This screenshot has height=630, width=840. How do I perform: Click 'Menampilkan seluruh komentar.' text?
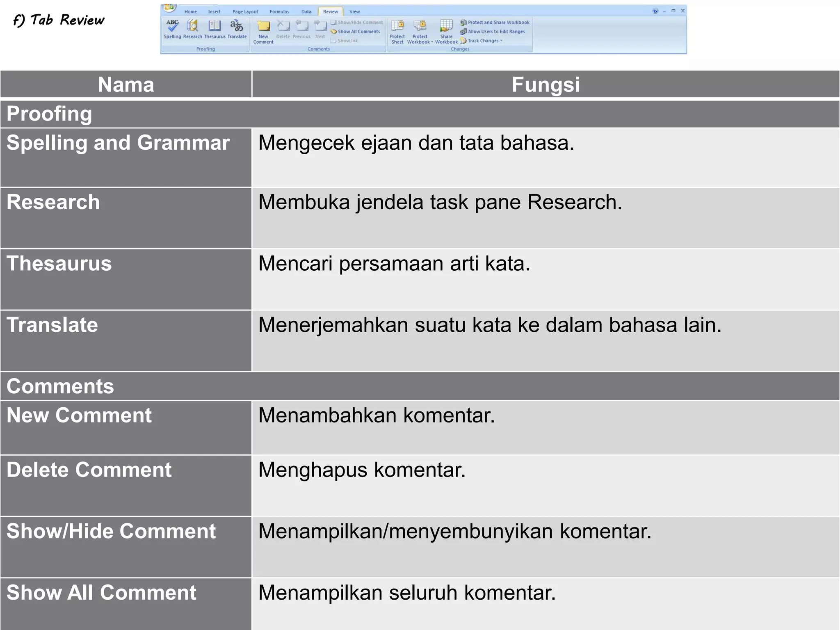click(407, 593)
